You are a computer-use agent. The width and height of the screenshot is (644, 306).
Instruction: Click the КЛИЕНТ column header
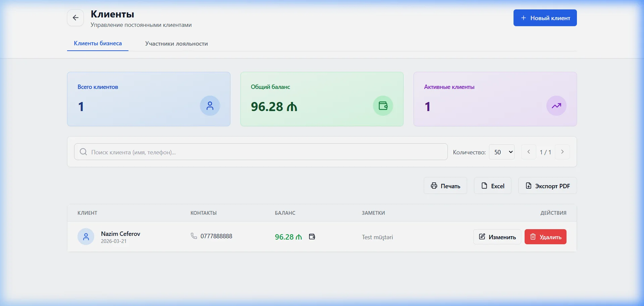tap(87, 213)
